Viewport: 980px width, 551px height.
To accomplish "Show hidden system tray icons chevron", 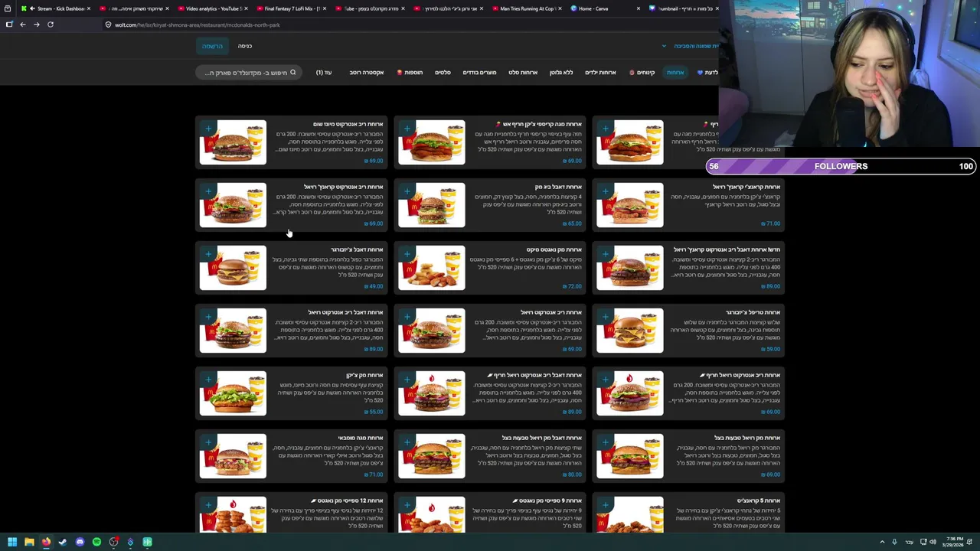I will pyautogui.click(x=882, y=542).
